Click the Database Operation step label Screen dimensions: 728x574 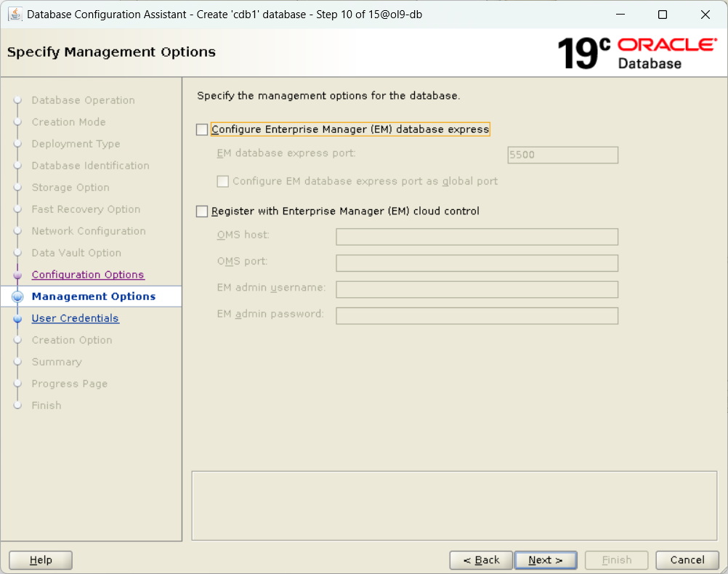click(83, 100)
